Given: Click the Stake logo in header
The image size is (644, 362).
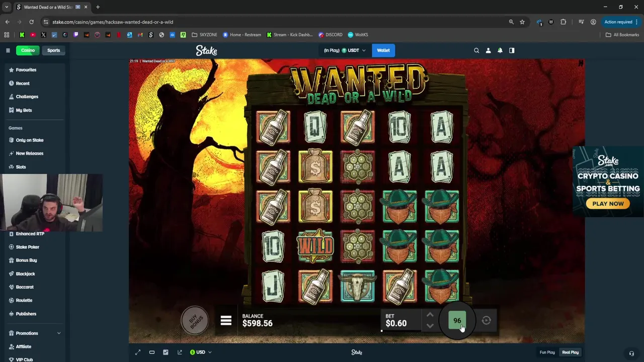Looking at the screenshot, I should pyautogui.click(x=206, y=50).
